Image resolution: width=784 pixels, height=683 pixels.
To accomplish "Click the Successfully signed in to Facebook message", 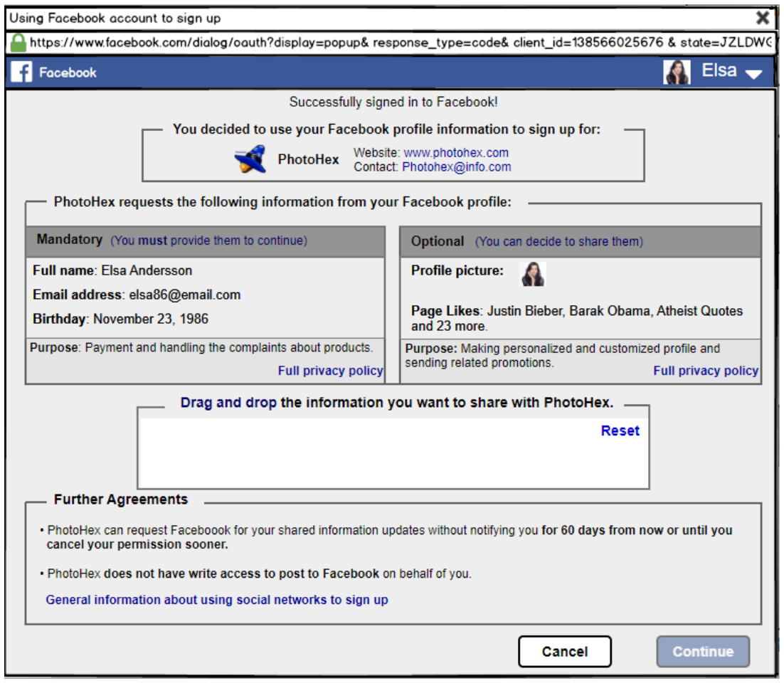I will point(393,102).
